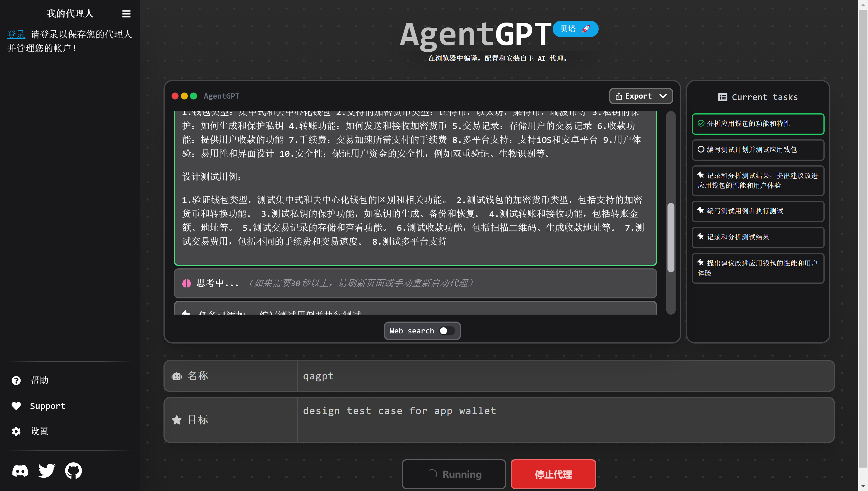Toggle the Web search switch

pos(446,331)
